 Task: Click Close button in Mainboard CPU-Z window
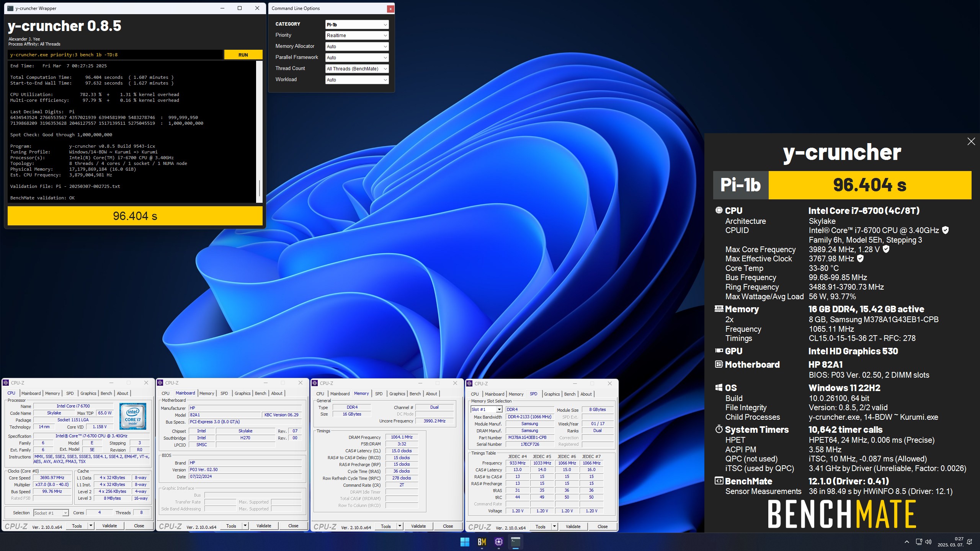[x=293, y=526]
